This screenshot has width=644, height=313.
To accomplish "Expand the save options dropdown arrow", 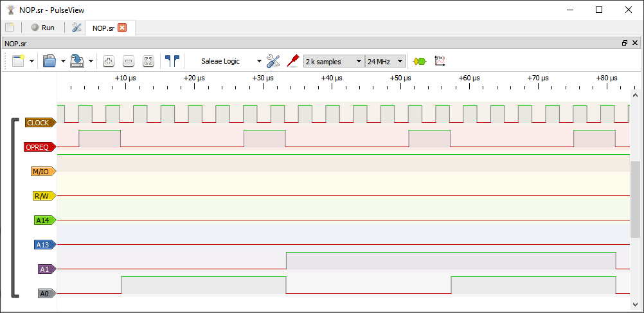I will click(91, 61).
